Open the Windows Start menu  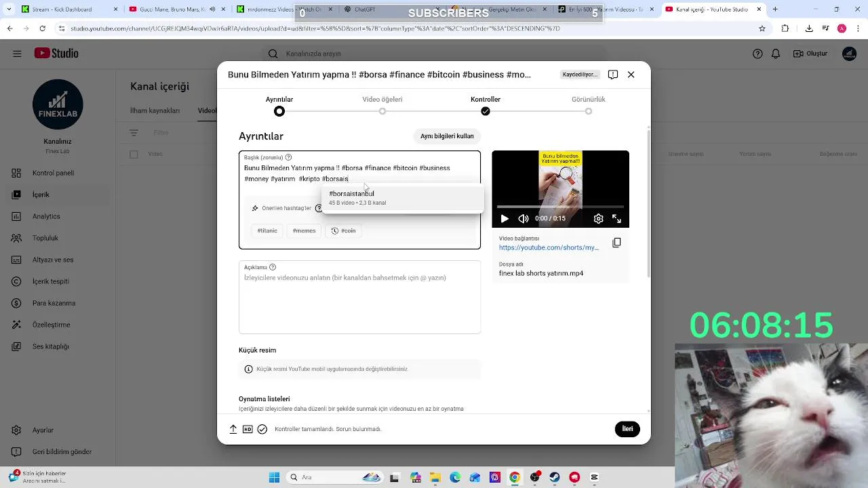[x=274, y=477]
